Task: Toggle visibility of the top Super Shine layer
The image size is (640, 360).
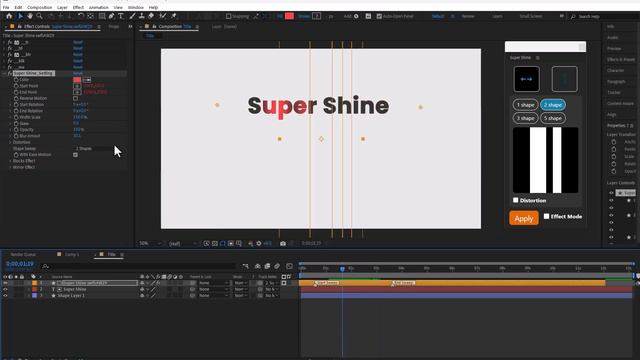Action: click(x=5, y=283)
